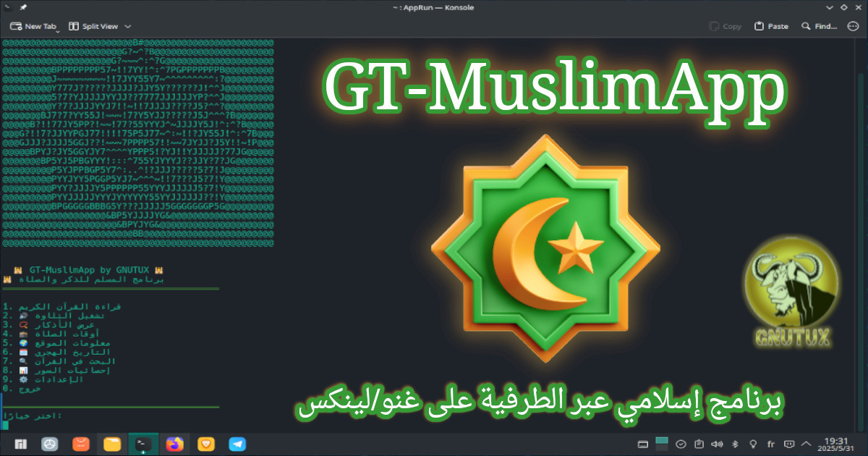Image resolution: width=868 pixels, height=456 pixels.
Task: Click the Split View button
Action: pyautogui.click(x=93, y=26)
